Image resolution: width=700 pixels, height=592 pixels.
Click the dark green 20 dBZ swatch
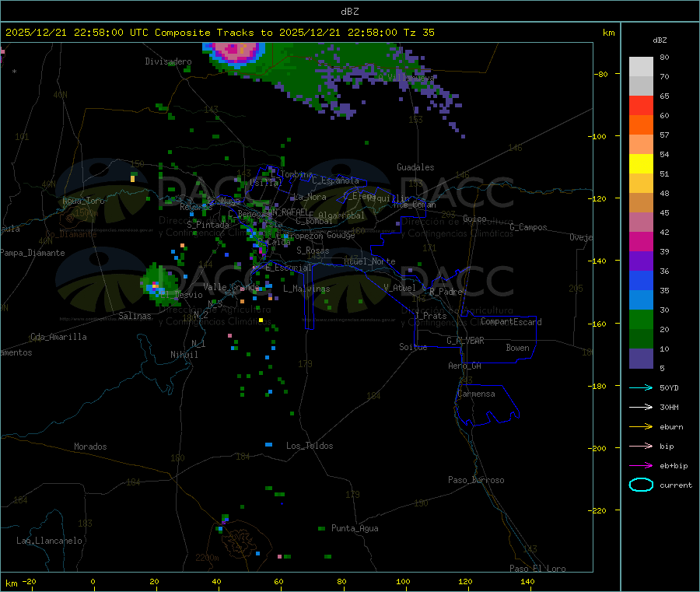(641, 338)
